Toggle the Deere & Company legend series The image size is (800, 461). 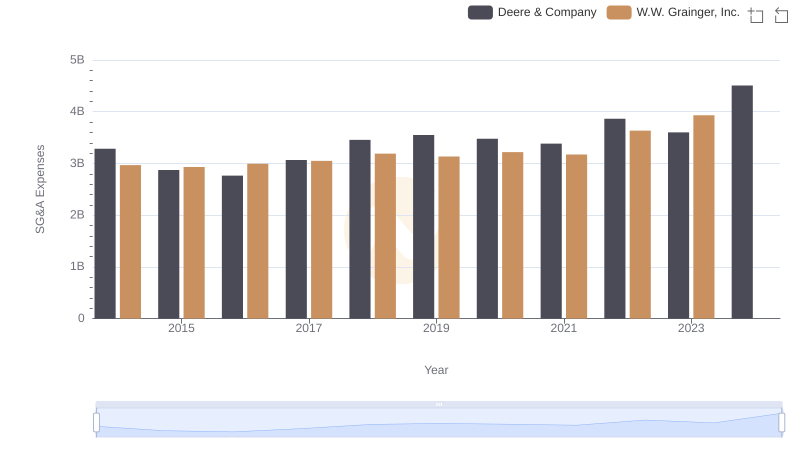[532, 12]
